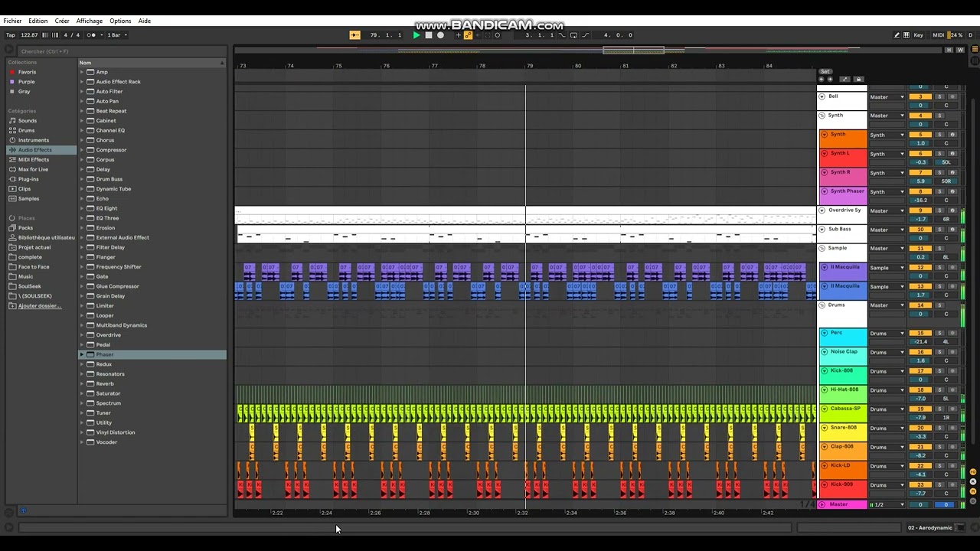Toggle track activator 17 for Kick-808
Screen dimensions: 980x551
[x=920, y=371]
